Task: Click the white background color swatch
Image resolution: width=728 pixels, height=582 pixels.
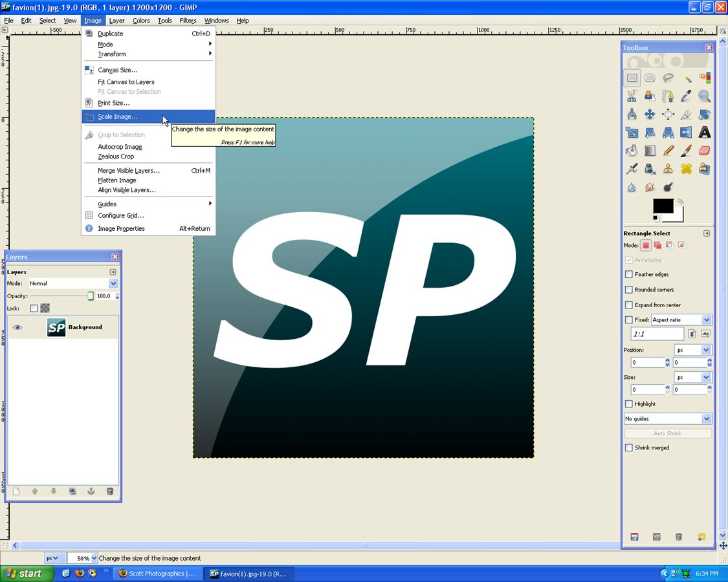Action: point(679,217)
